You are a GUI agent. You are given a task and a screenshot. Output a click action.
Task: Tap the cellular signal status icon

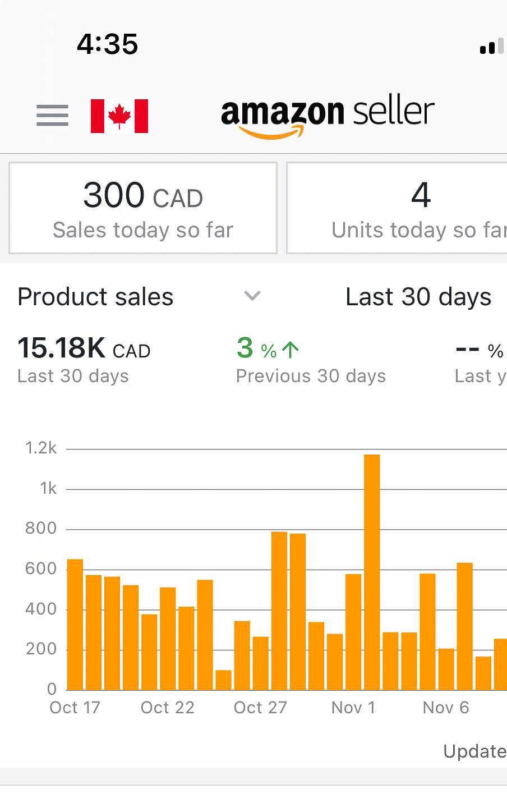click(x=491, y=47)
